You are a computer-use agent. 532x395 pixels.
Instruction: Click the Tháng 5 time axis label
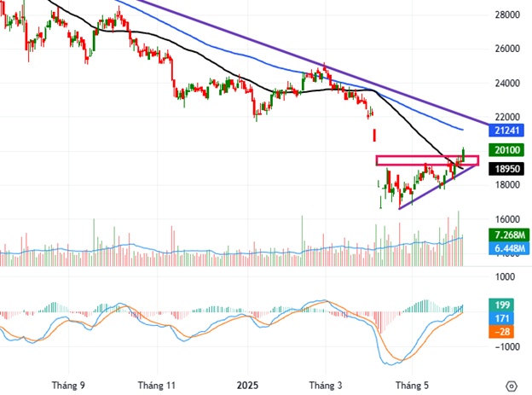[413, 385]
